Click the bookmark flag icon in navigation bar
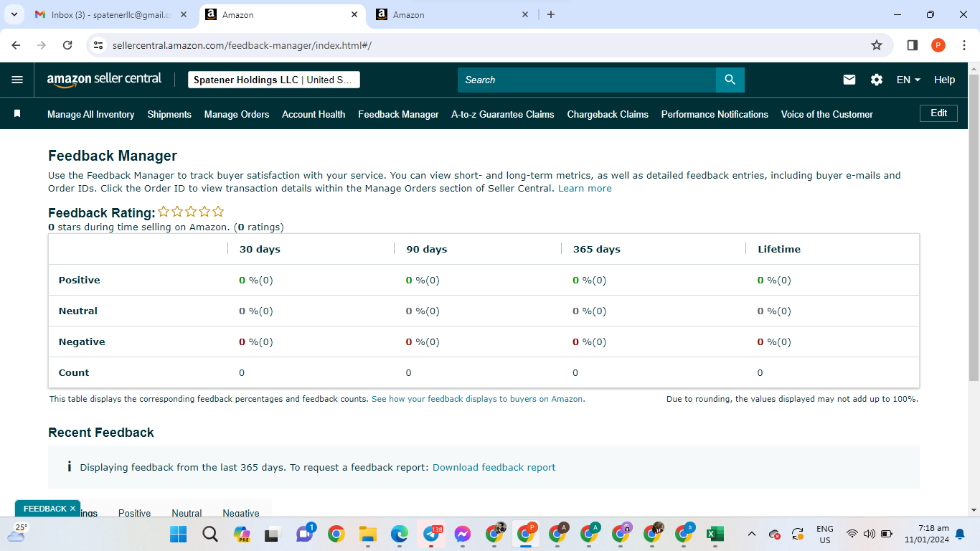980x551 pixels. click(17, 113)
